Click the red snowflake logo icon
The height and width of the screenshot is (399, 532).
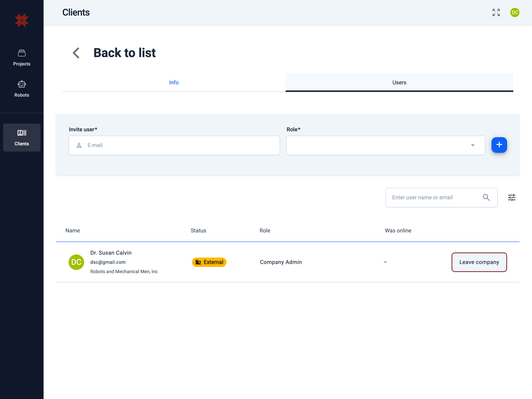click(22, 20)
